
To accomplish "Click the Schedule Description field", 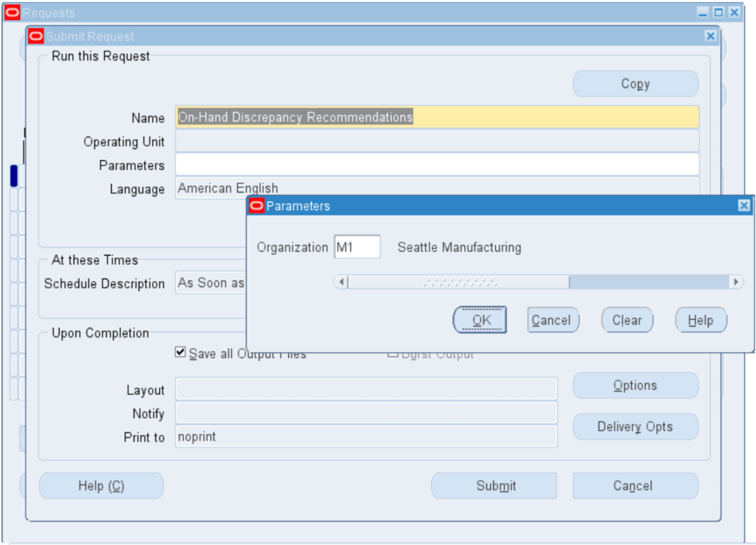I will [211, 282].
